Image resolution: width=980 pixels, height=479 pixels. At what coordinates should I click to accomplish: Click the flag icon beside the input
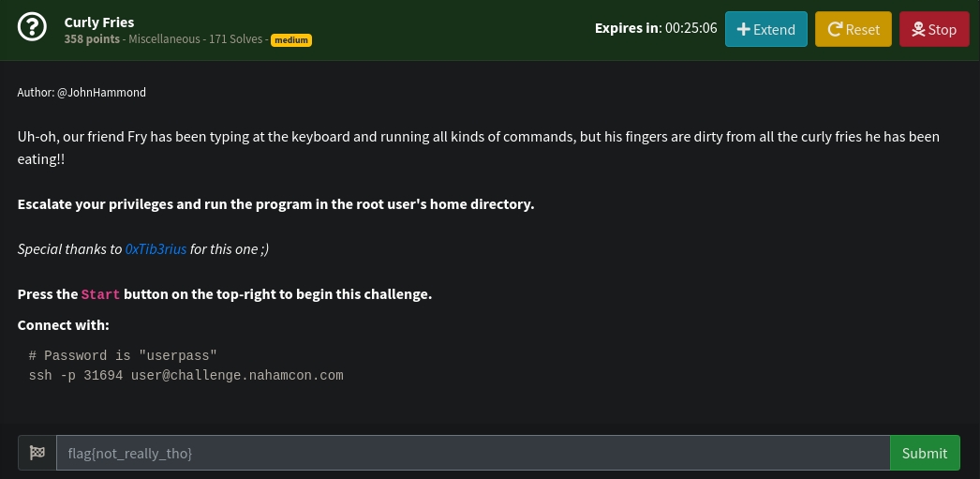[x=37, y=453]
